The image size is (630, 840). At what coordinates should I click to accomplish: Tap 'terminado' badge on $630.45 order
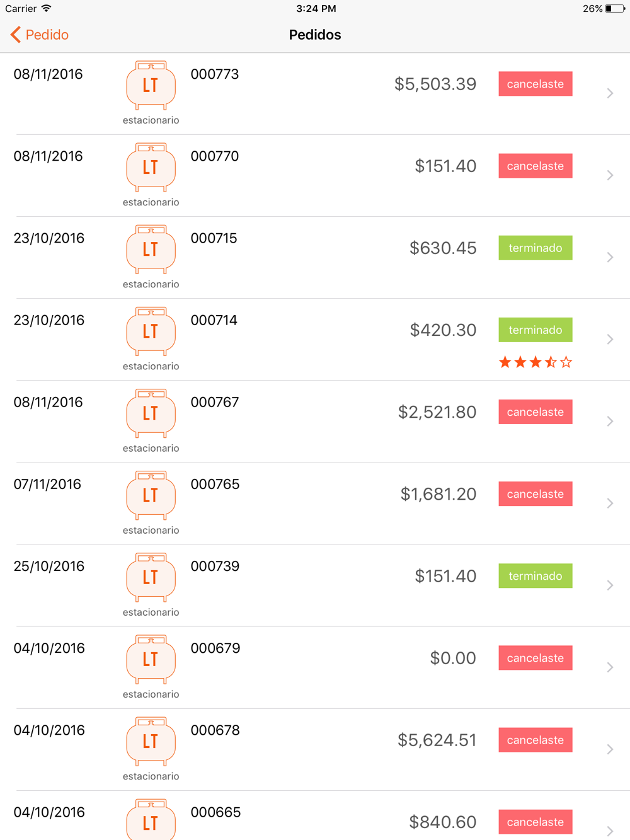[535, 248]
